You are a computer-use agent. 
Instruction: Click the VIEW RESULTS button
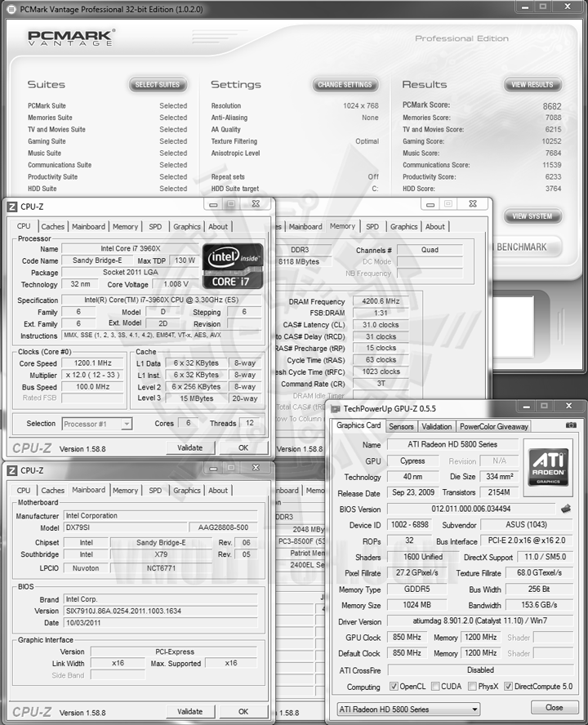(x=532, y=85)
